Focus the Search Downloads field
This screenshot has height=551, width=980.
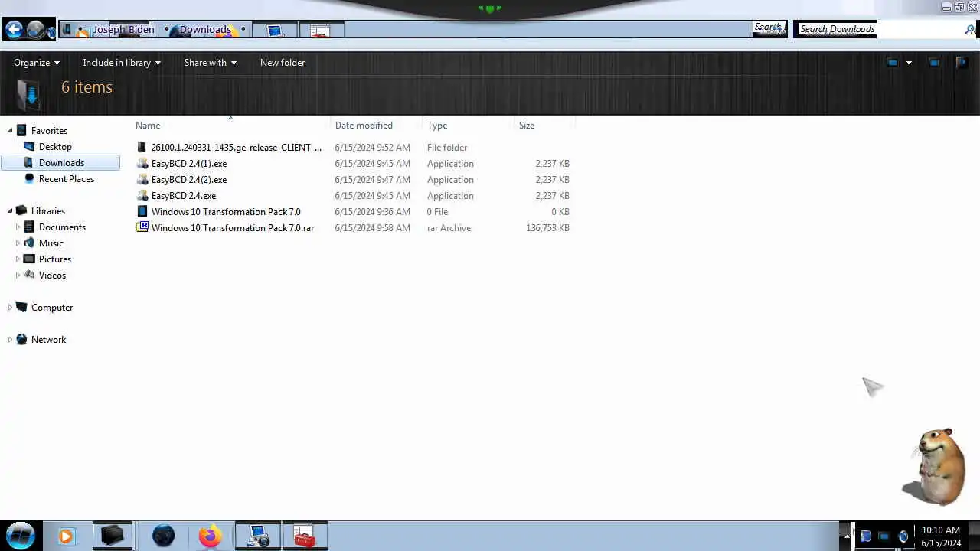pos(880,29)
